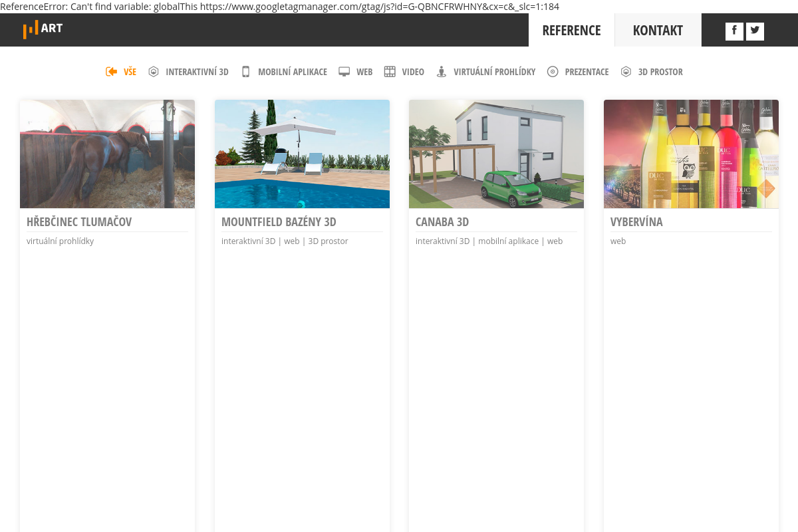Open the KONTAKT tab

click(658, 30)
